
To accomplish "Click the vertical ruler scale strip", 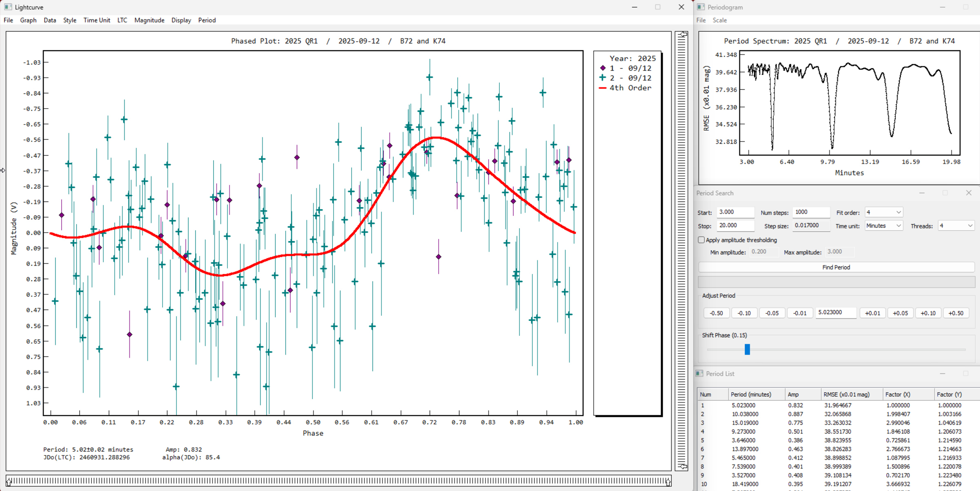I will point(682,250).
